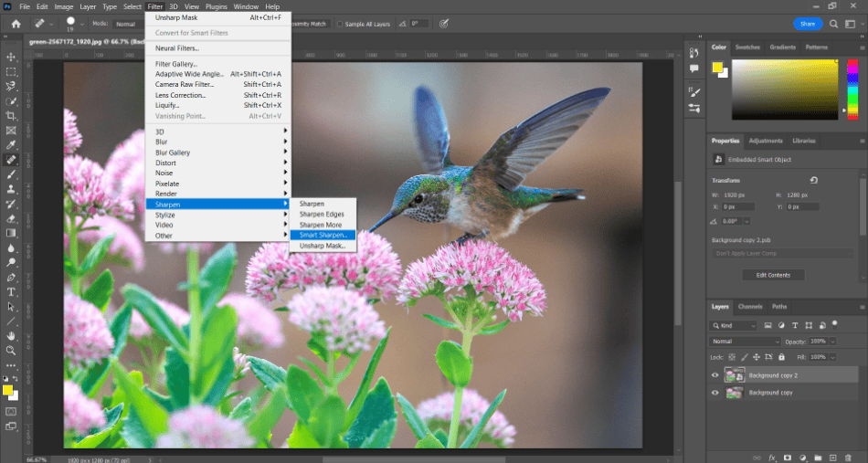The image size is (868, 463).
Task: Open the brush size preset picker
Action: pos(82,24)
